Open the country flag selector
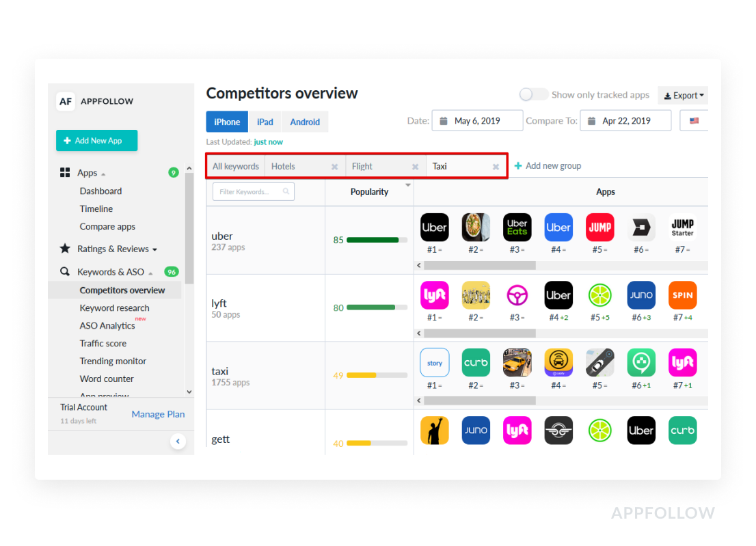The height and width of the screenshot is (546, 756). click(x=694, y=121)
